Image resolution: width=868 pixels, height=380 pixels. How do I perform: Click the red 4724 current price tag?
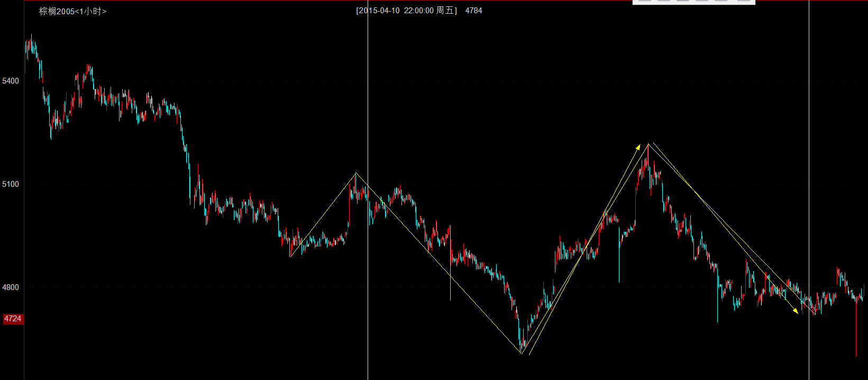pyautogui.click(x=13, y=319)
